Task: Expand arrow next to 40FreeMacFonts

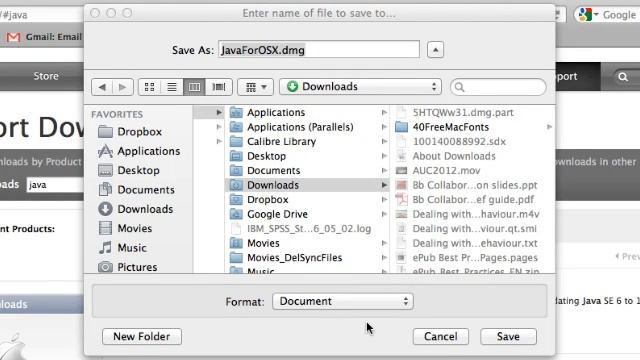Action: click(549, 127)
